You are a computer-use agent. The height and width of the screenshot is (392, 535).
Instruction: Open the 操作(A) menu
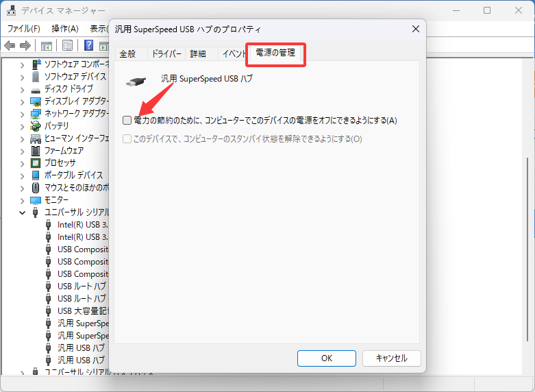pyautogui.click(x=65, y=29)
